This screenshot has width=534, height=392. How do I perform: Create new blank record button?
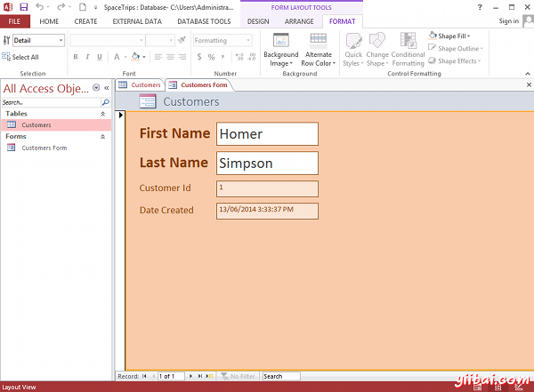[x=211, y=376]
